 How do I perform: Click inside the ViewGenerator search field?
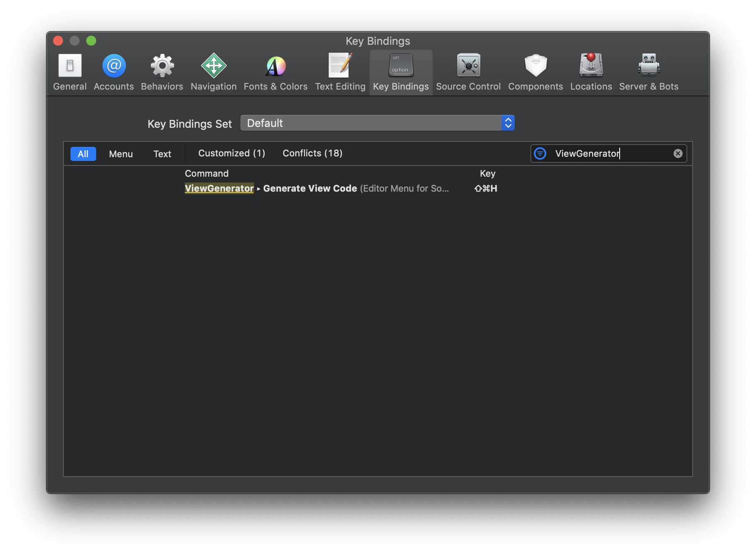(609, 153)
